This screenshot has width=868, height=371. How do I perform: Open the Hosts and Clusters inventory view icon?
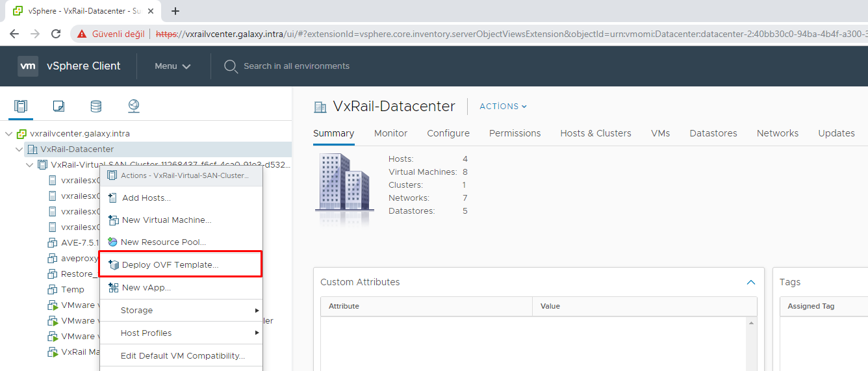(x=21, y=106)
